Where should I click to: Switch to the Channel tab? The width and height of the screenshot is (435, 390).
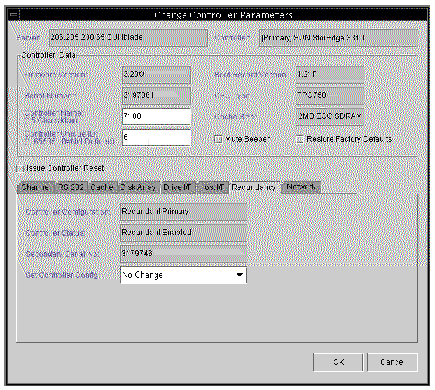click(x=36, y=187)
